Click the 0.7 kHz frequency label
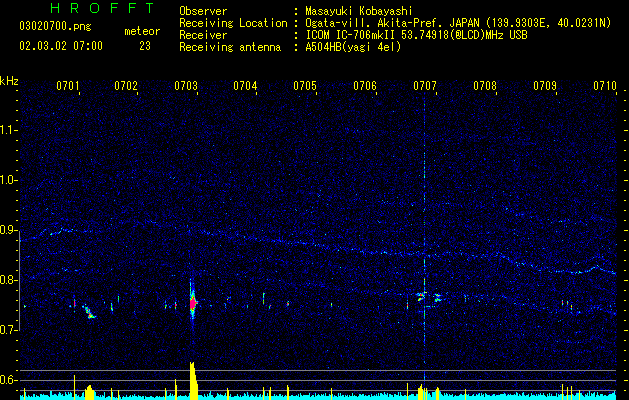 pyautogui.click(x=8, y=330)
